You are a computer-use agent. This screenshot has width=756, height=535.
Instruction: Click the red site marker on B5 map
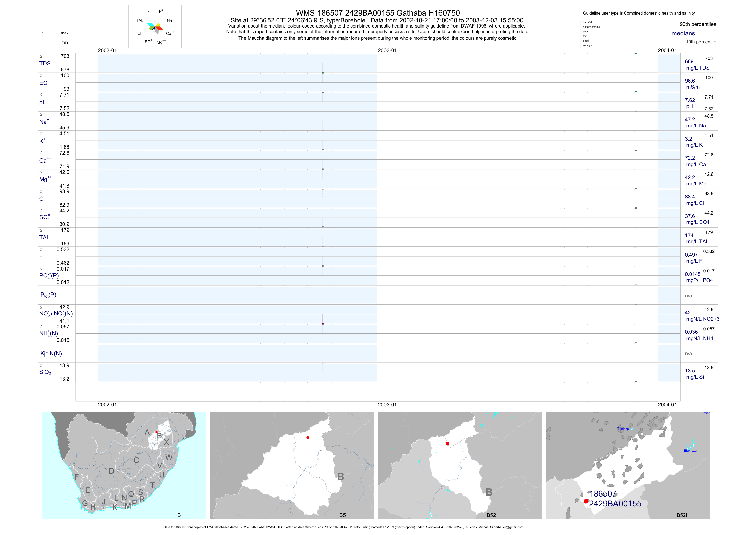308,438
